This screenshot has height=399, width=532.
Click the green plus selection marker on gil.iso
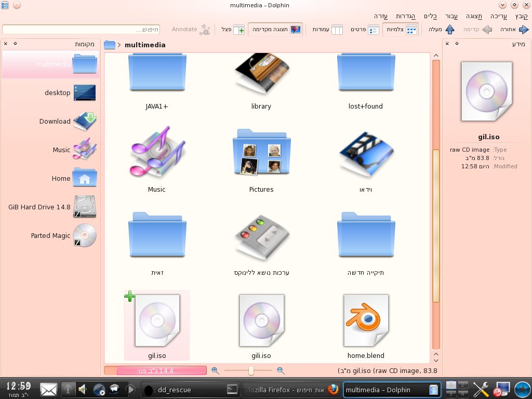[x=129, y=296]
